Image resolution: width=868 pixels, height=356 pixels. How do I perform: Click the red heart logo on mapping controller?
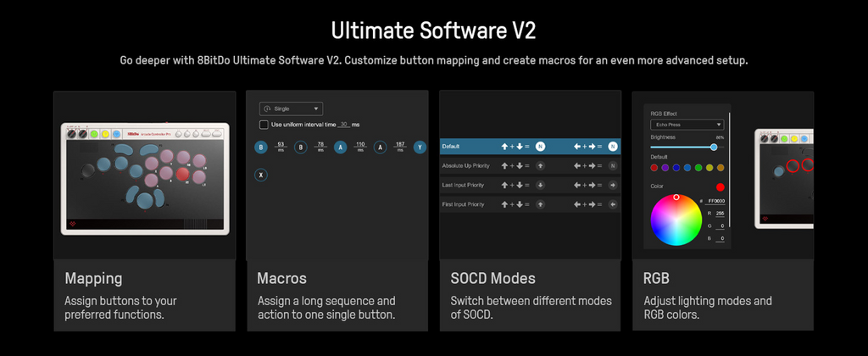tap(73, 224)
